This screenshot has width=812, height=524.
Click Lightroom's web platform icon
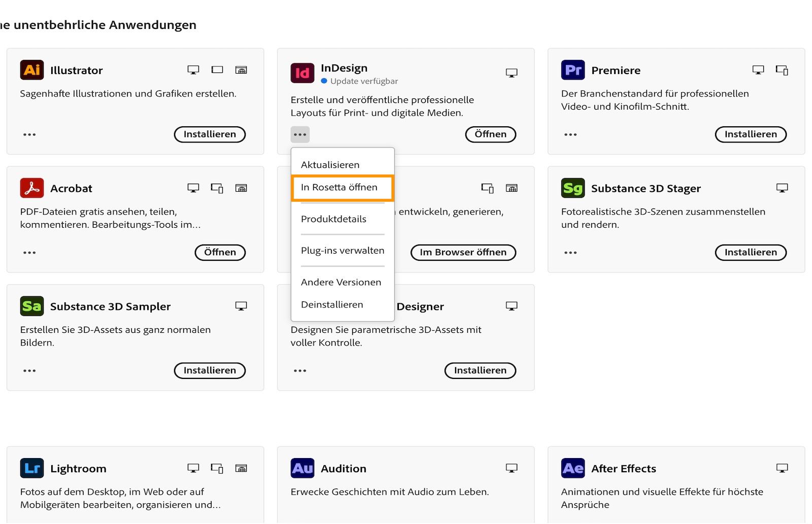coord(241,468)
